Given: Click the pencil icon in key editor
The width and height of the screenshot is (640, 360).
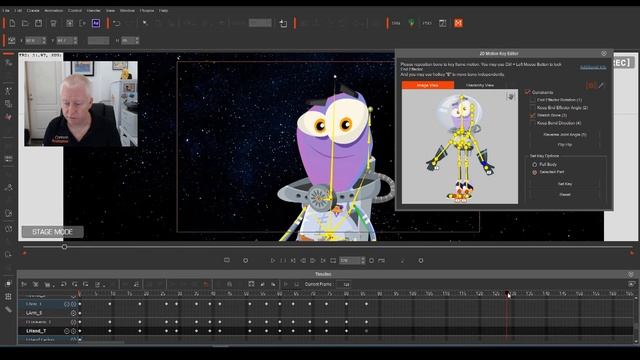Looking at the screenshot, I should [x=601, y=85].
